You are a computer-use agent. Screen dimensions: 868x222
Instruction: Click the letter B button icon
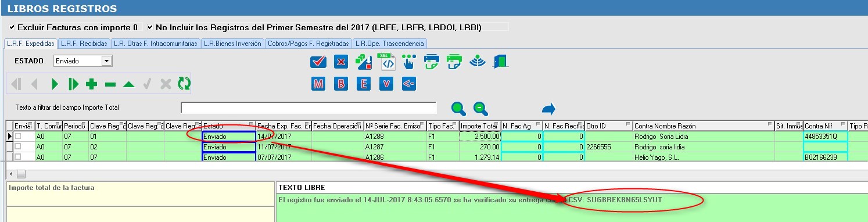tap(342, 84)
